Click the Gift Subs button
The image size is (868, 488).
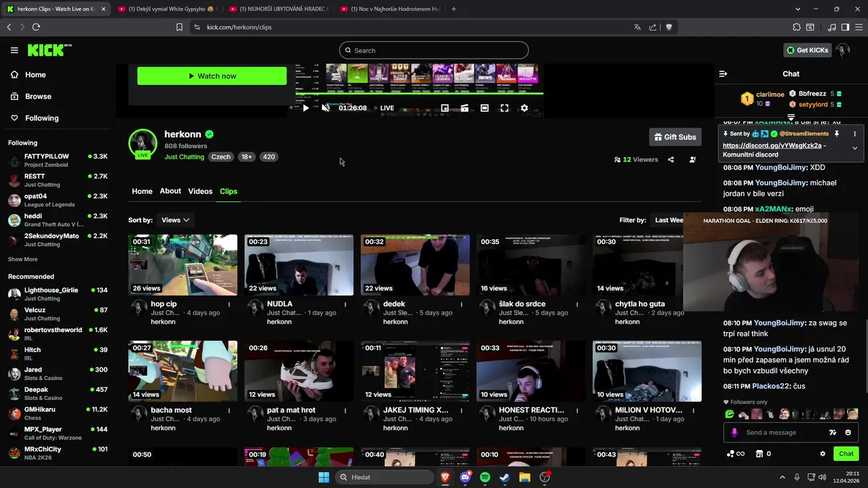point(675,137)
